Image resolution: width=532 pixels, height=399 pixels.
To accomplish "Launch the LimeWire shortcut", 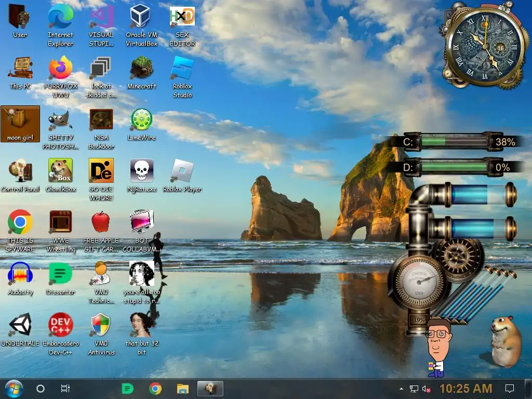I will (x=142, y=124).
